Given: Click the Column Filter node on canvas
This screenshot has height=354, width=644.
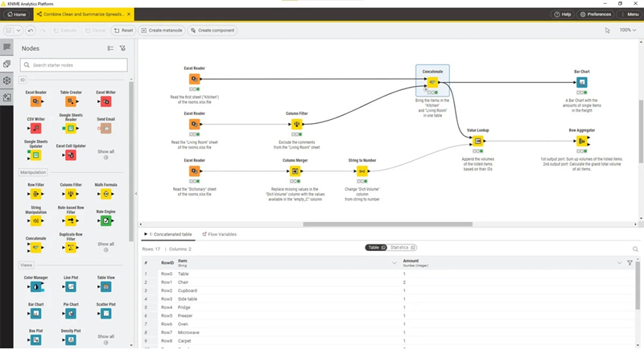Looking at the screenshot, I should click(x=296, y=124).
